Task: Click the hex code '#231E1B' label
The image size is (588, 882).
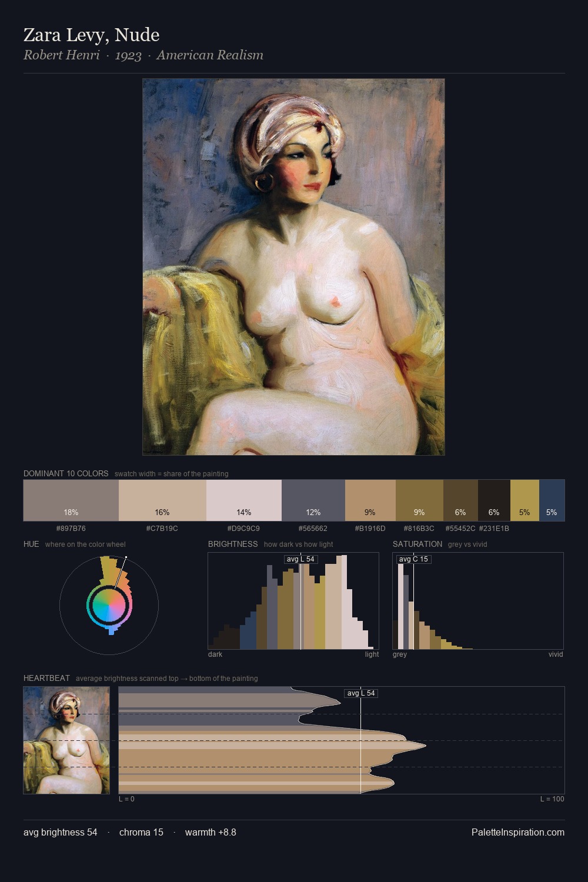Action: (494, 528)
